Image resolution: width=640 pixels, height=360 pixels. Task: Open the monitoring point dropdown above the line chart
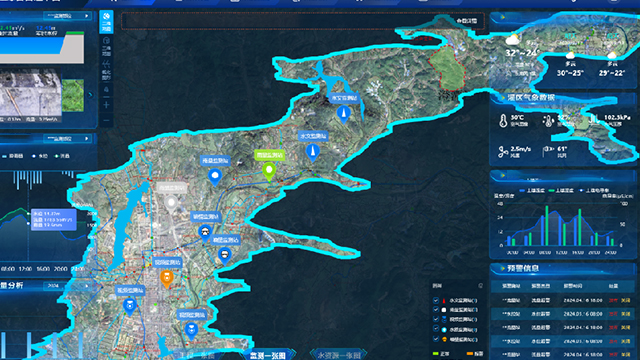click(x=67, y=139)
